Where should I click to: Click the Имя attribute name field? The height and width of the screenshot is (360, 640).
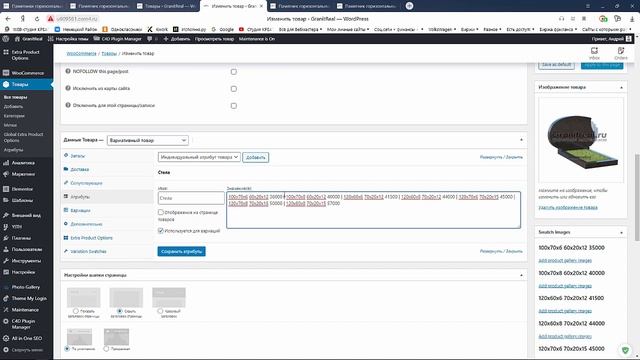[191, 198]
